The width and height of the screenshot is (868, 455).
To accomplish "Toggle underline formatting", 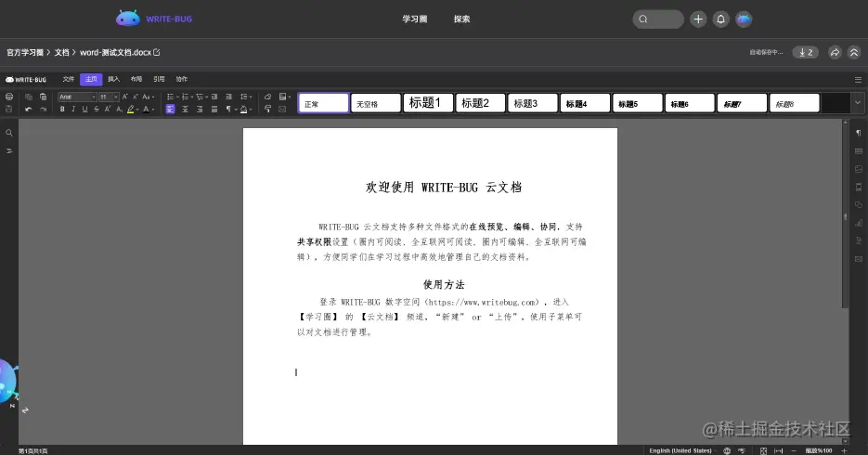I will [84, 109].
